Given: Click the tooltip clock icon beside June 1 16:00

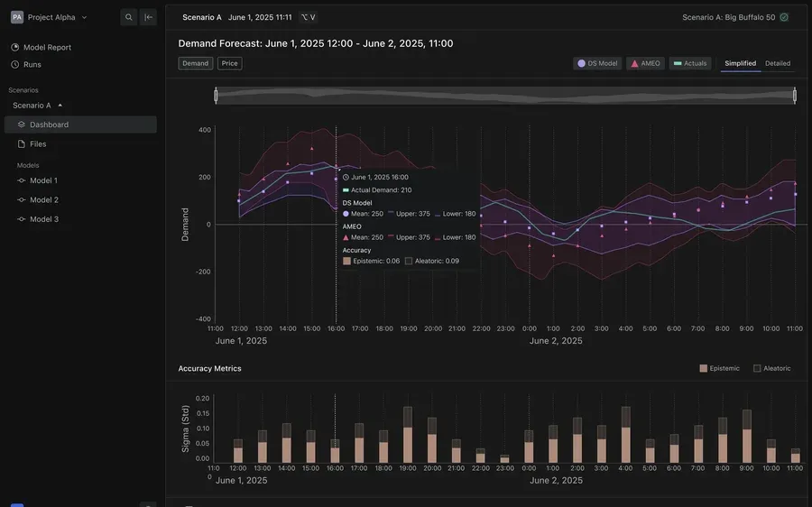Looking at the screenshot, I should click(346, 177).
